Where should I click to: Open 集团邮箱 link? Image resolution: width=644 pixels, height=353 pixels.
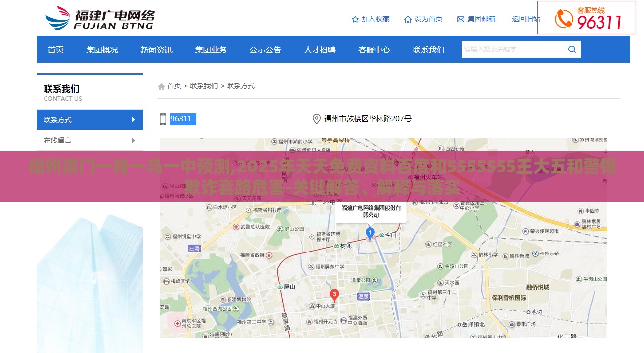[x=481, y=19]
